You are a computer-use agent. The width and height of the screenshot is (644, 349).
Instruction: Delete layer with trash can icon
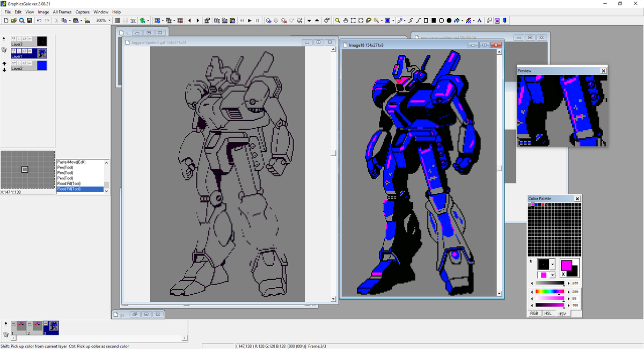tap(4, 49)
